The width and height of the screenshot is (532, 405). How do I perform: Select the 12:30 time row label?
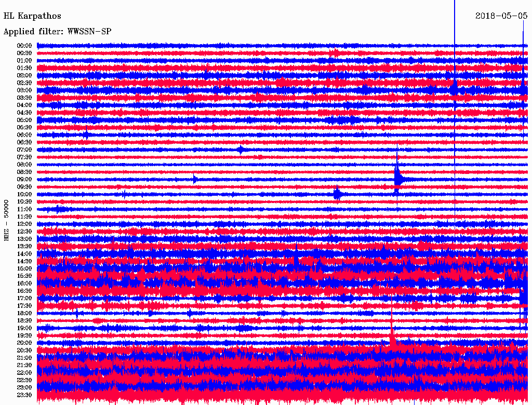click(24, 232)
